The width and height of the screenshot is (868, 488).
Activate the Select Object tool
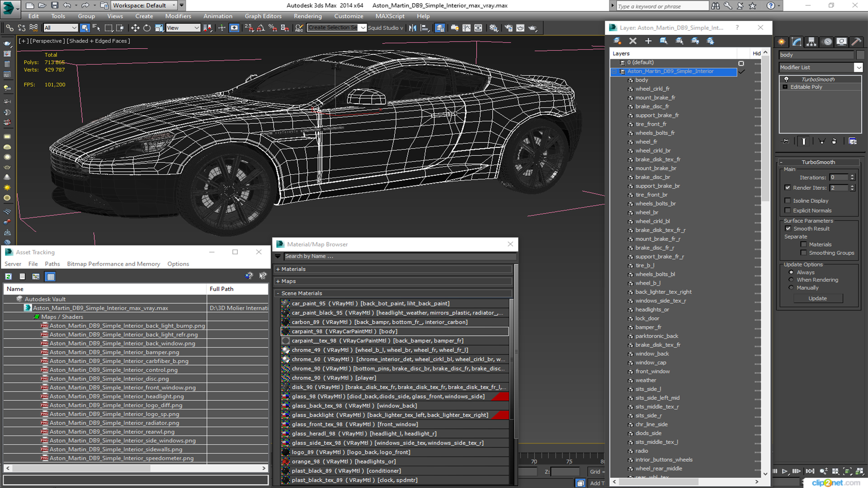pos(85,28)
